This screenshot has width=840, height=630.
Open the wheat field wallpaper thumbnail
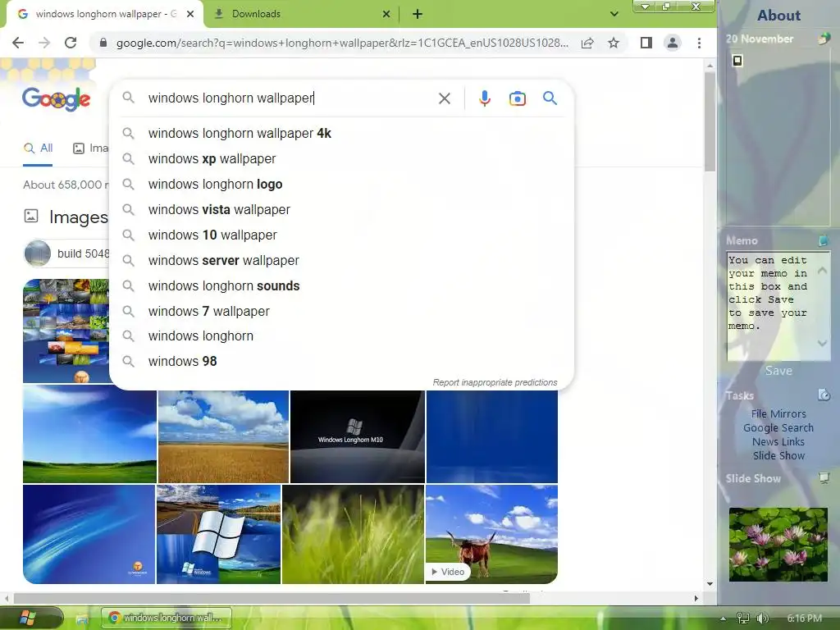point(223,436)
